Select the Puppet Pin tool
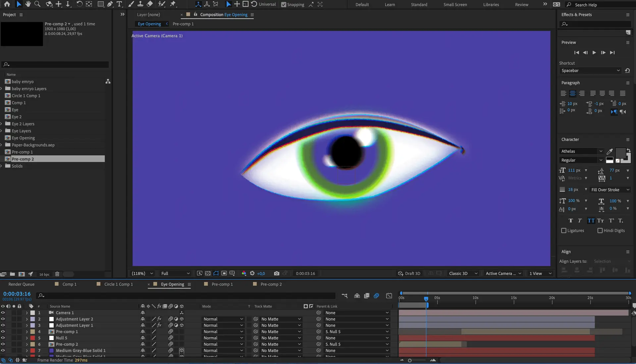The height and width of the screenshot is (364, 636). (173, 4)
